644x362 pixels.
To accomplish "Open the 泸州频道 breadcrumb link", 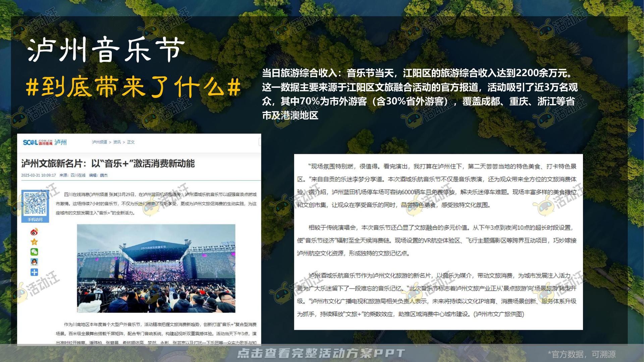I will (x=100, y=142).
